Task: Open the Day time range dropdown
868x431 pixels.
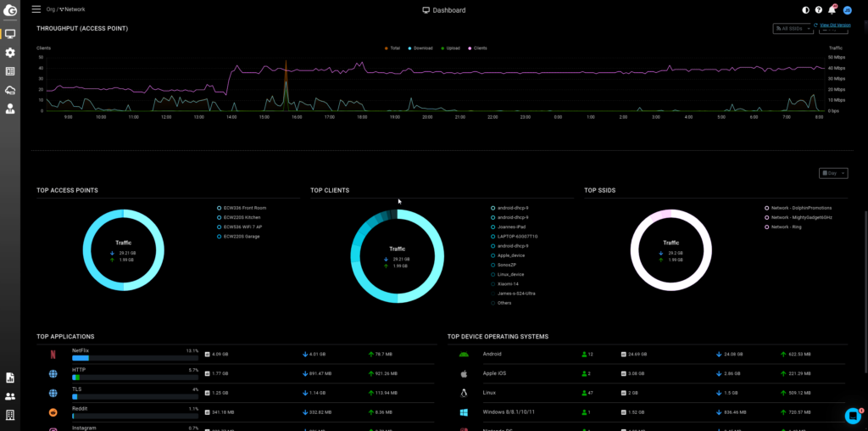Action: coord(832,173)
